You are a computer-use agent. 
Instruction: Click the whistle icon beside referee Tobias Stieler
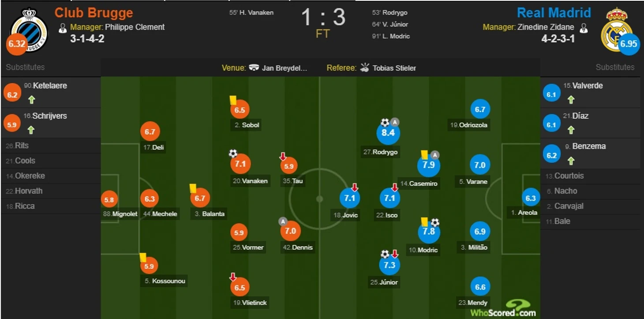(364, 68)
